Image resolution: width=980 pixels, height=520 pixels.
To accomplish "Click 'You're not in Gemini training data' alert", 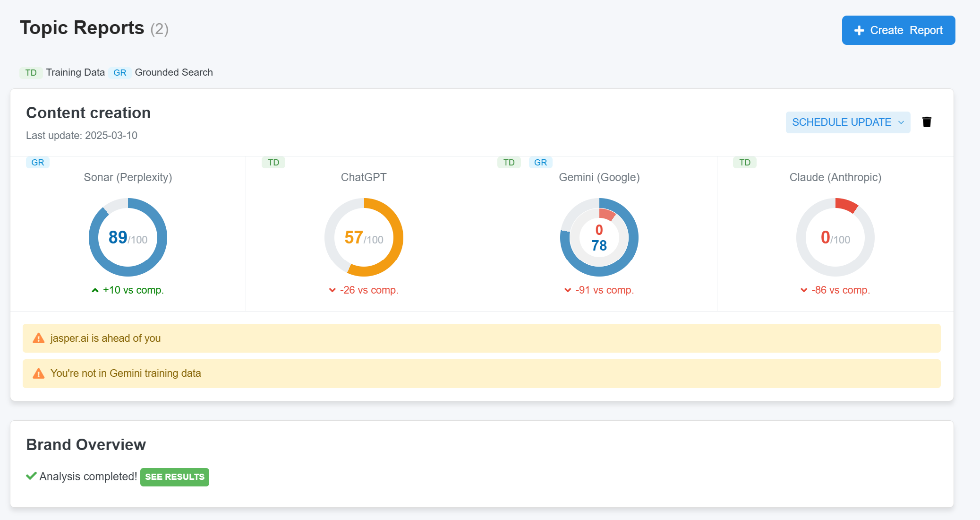I will [481, 373].
